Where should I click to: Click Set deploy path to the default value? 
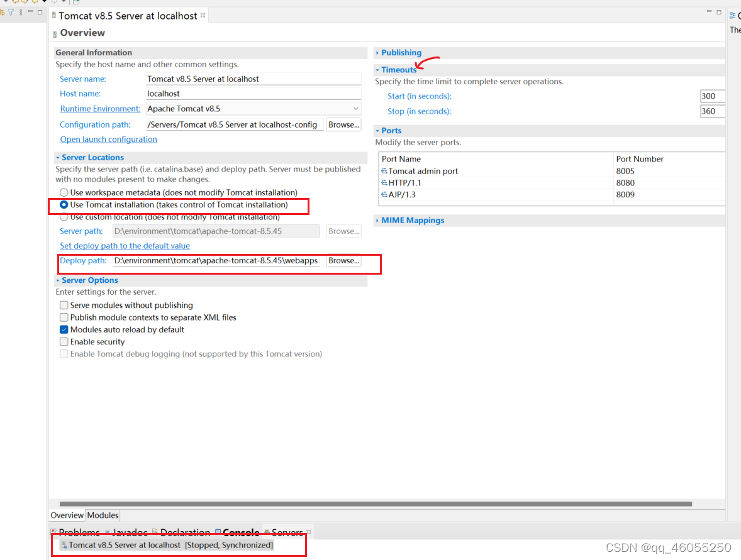click(x=125, y=246)
